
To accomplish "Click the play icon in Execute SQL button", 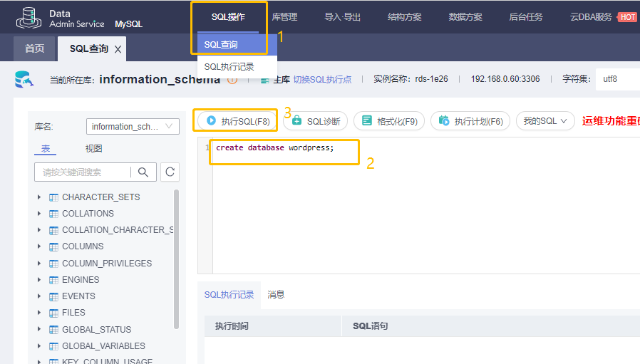I will (x=211, y=120).
